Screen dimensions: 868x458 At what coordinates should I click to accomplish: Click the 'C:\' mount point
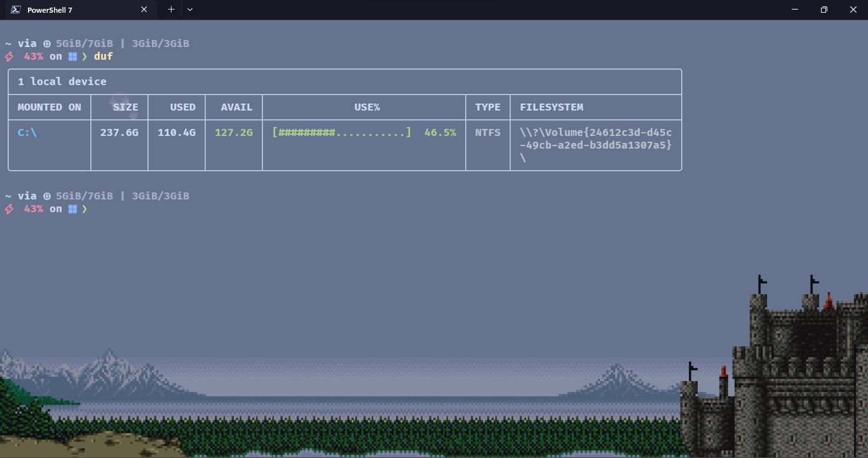[x=27, y=132]
